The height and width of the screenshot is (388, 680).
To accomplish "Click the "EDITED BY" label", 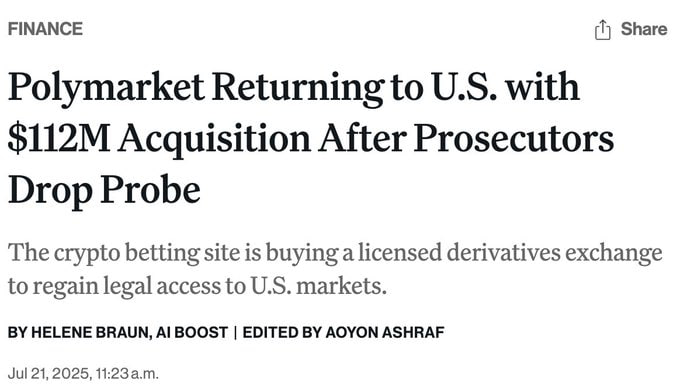I will (282, 333).
